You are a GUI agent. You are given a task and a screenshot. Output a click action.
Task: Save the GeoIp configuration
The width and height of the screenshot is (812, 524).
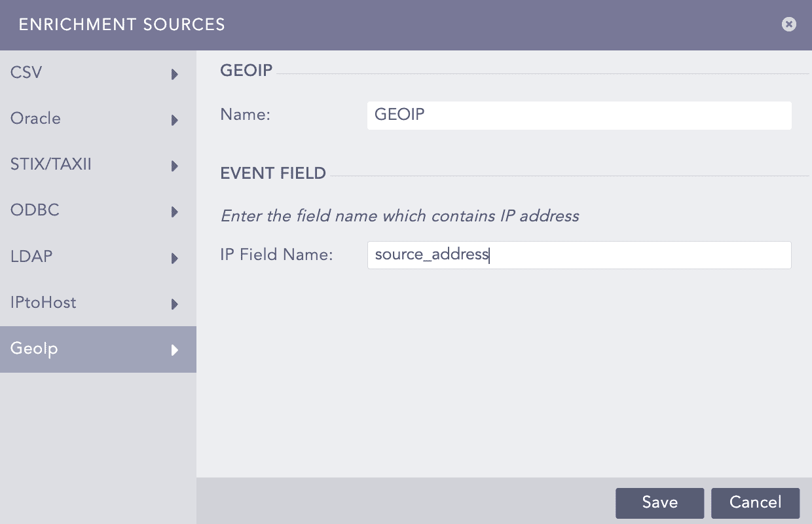pyautogui.click(x=659, y=503)
